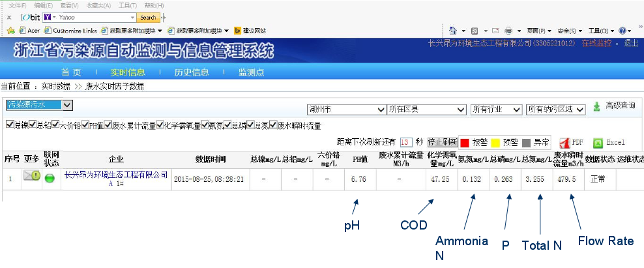Click the printer icon in browser toolbar
Image resolution: width=644 pixels, height=268 pixels.
coord(508,31)
